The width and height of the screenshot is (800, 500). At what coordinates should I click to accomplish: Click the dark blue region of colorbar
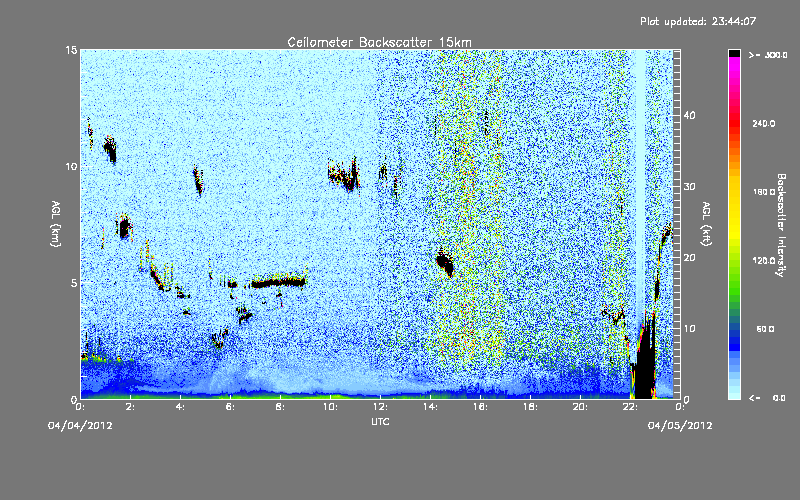pyautogui.click(x=734, y=339)
